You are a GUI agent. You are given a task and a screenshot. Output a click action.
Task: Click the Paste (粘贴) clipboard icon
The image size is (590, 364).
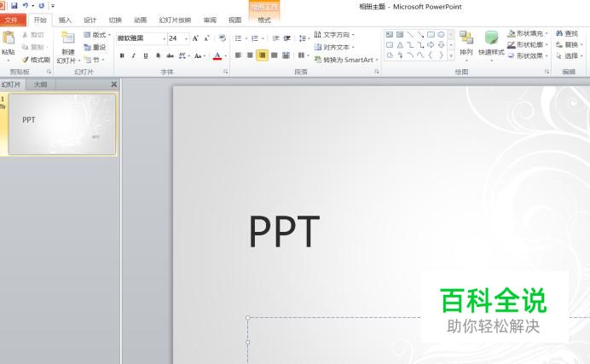[x=9, y=38]
